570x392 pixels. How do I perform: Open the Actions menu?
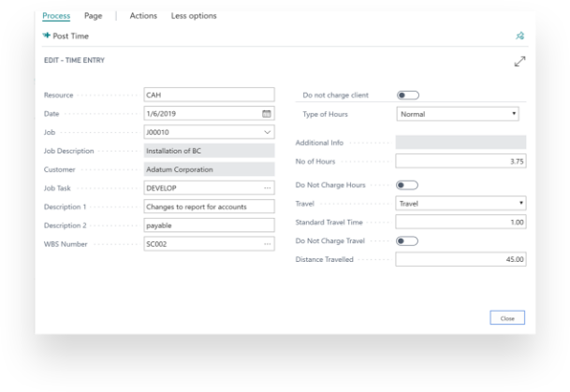(143, 16)
